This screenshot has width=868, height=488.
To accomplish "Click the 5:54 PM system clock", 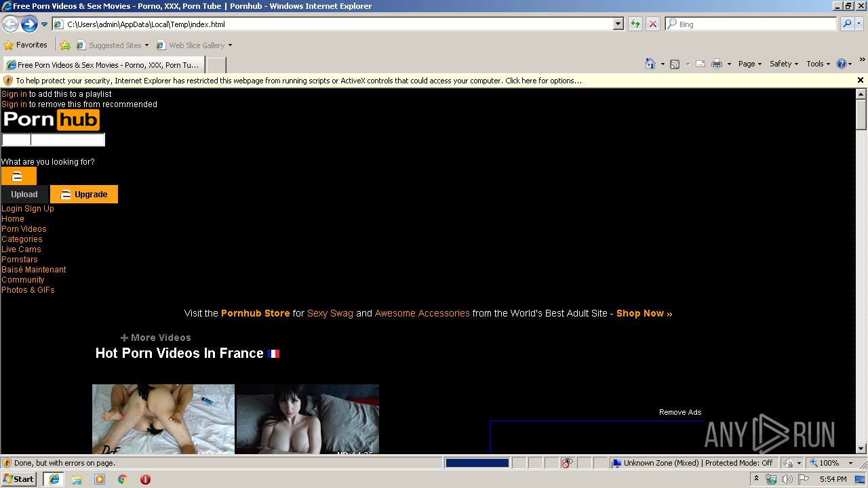I will [x=833, y=479].
